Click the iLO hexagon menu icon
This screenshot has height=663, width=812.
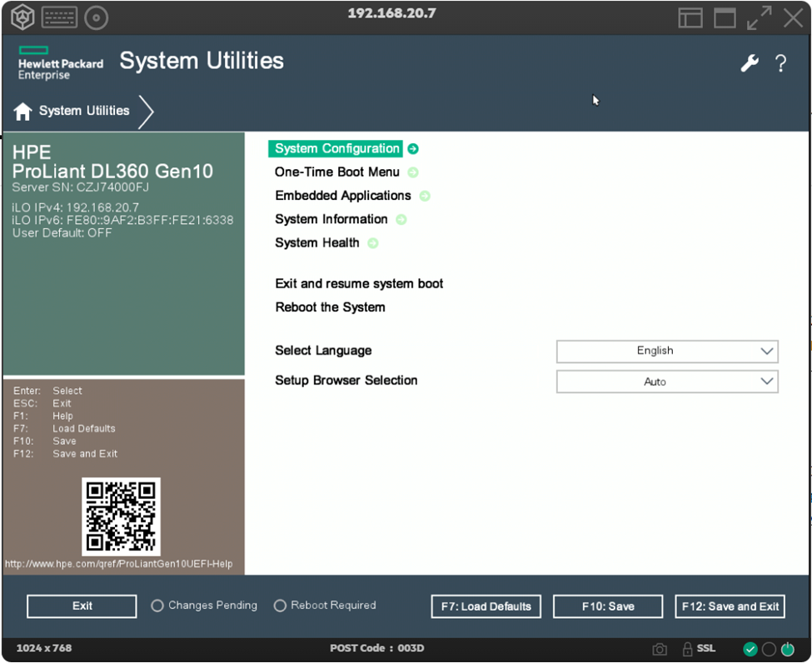(x=22, y=17)
